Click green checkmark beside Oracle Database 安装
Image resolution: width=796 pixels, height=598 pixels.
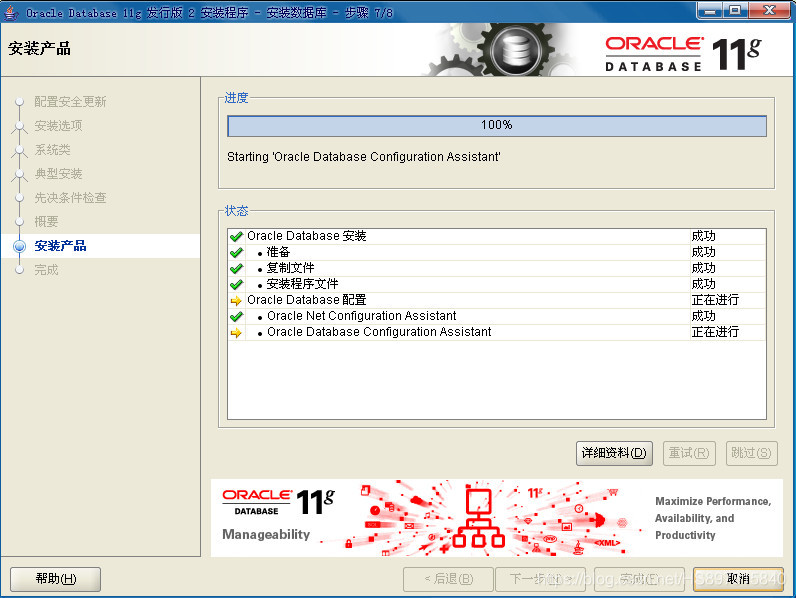(x=236, y=237)
